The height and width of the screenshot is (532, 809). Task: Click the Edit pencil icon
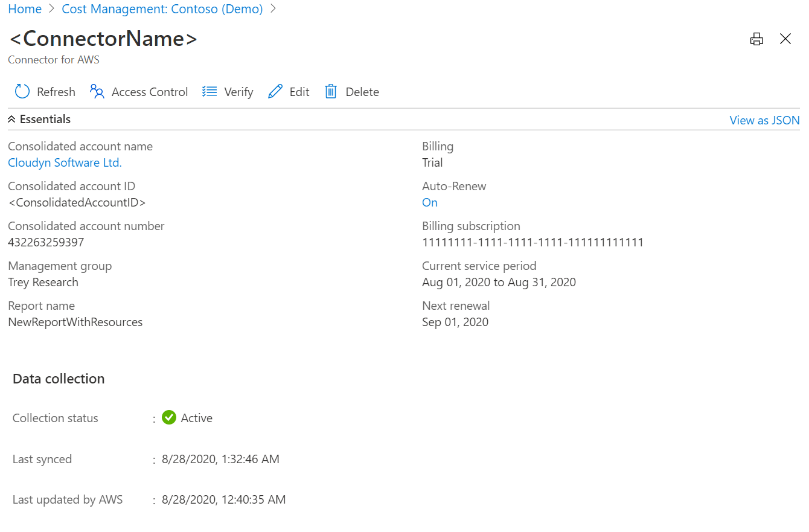(x=275, y=92)
